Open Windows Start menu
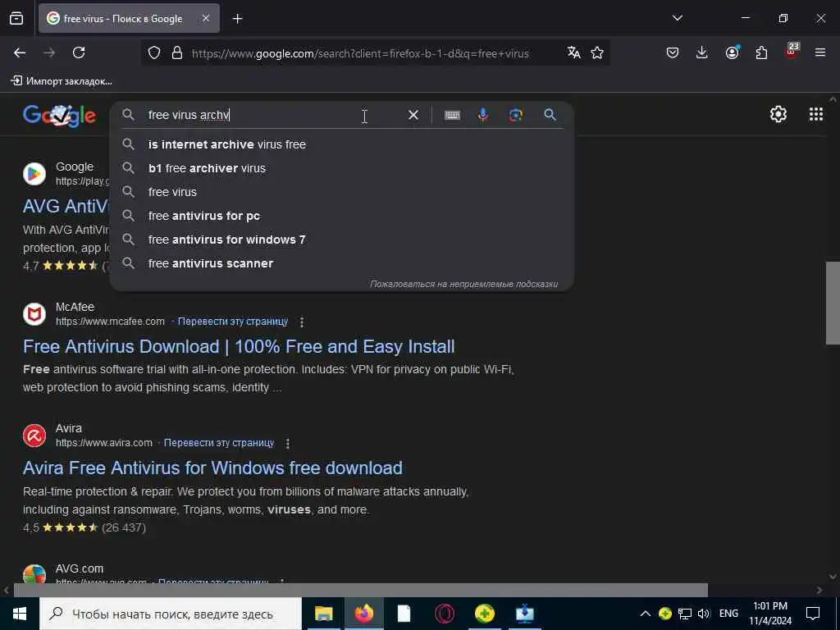Image resolution: width=840 pixels, height=630 pixels. click(x=20, y=614)
